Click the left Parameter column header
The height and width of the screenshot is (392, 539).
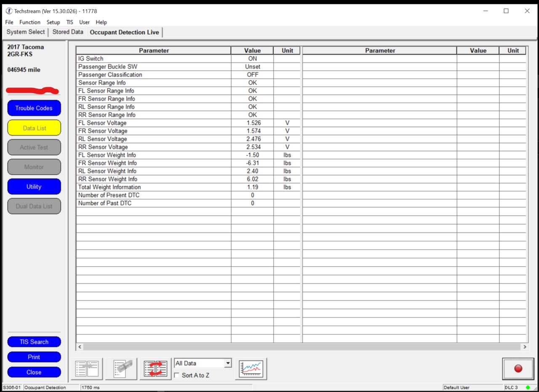154,51
